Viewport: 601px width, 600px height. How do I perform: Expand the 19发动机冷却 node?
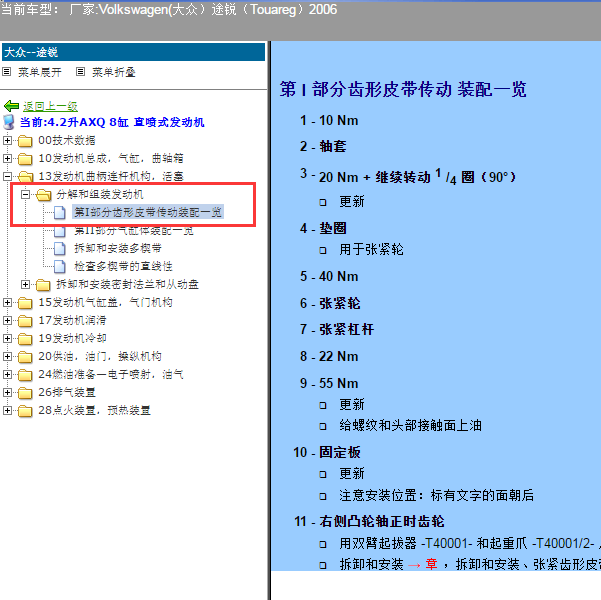tap(7, 338)
